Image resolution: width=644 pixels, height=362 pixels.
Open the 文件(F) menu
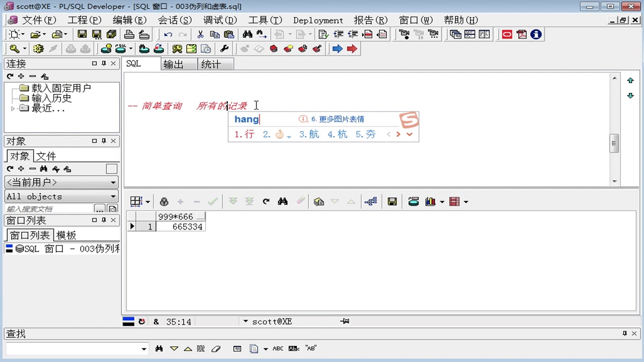(x=39, y=20)
